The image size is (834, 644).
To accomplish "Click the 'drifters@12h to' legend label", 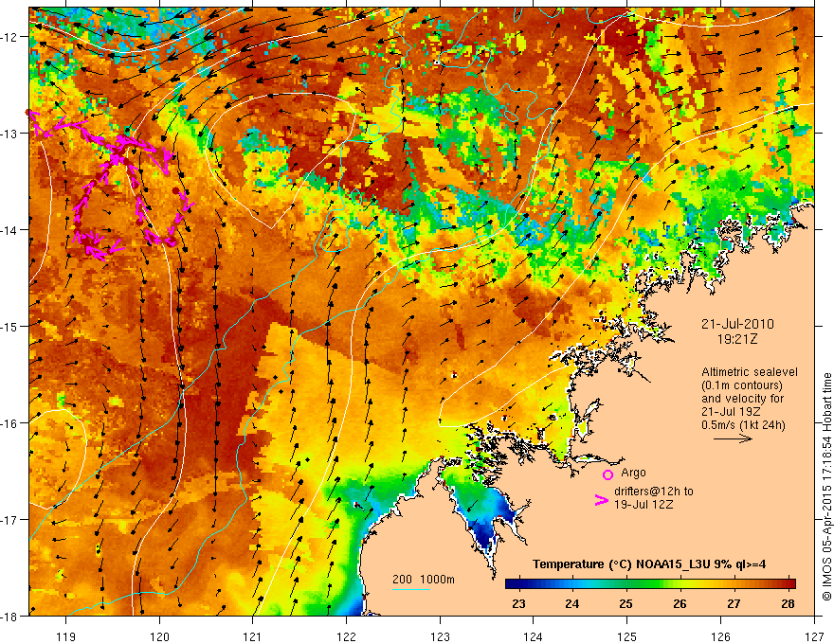I will coord(654,491).
